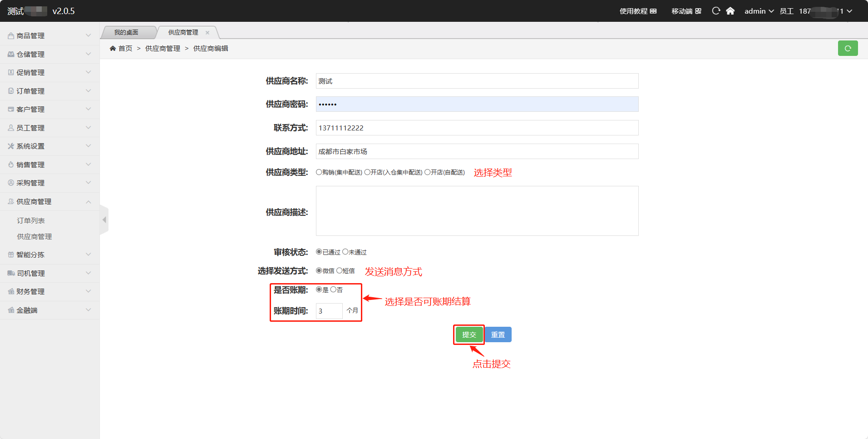Choose 短信 as the sending method
868x439 pixels.
[339, 271]
